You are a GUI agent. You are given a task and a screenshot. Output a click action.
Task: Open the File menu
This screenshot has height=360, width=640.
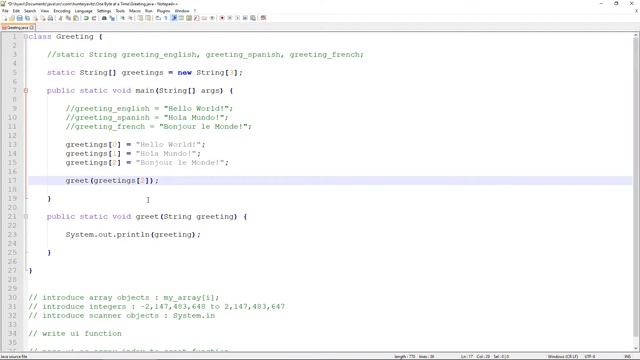click(5, 11)
